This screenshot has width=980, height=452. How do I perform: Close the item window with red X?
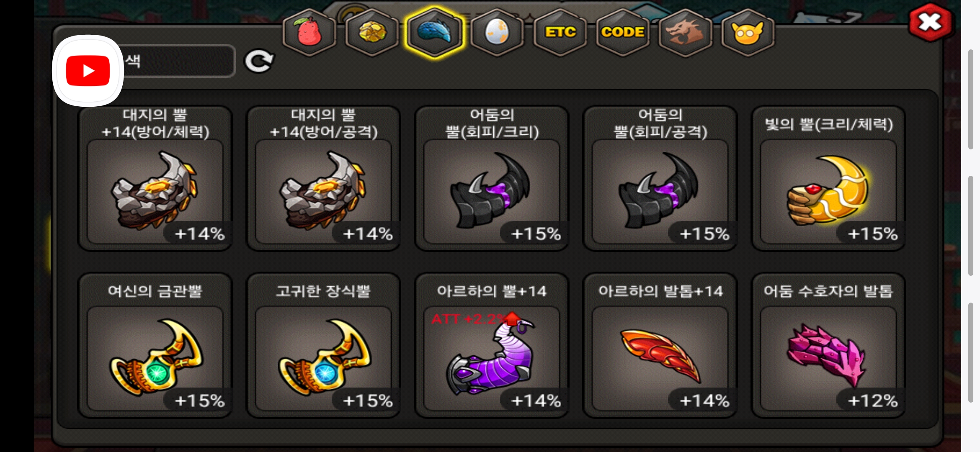(930, 22)
